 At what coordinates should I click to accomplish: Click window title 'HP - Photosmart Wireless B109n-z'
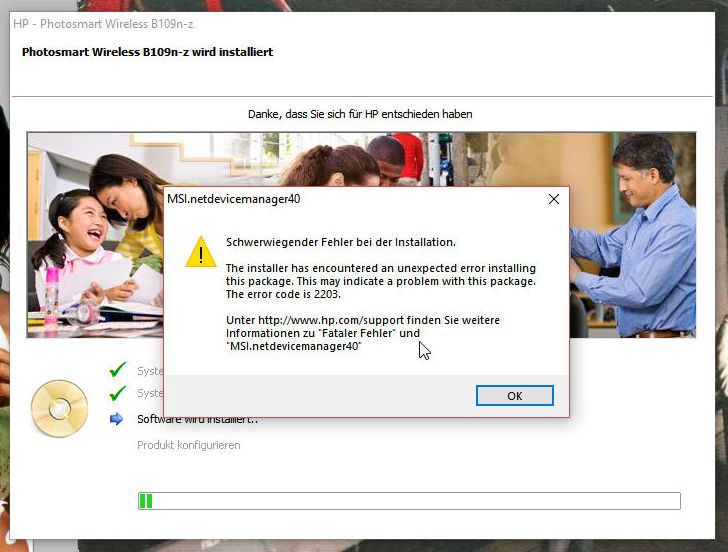[103, 24]
